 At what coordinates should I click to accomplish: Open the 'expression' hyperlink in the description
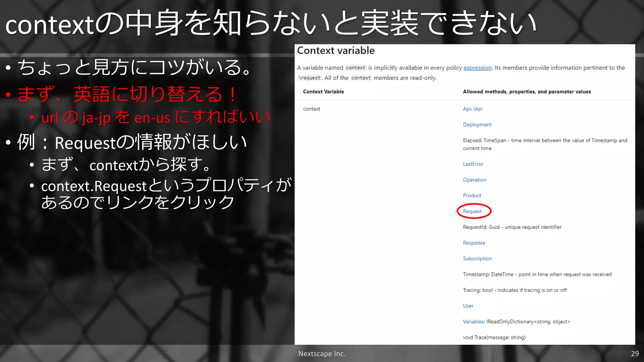pyautogui.click(x=477, y=68)
